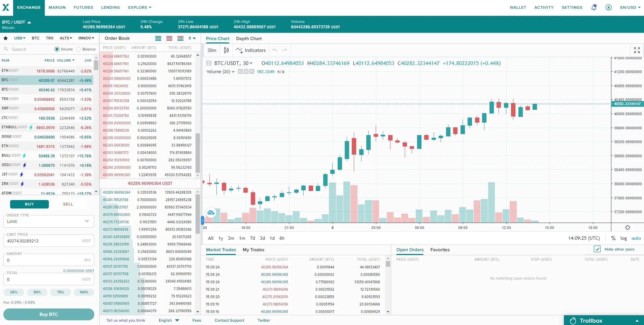644x325 pixels.
Task: Show favorite pairs with the star icon
Action: tap(5, 38)
